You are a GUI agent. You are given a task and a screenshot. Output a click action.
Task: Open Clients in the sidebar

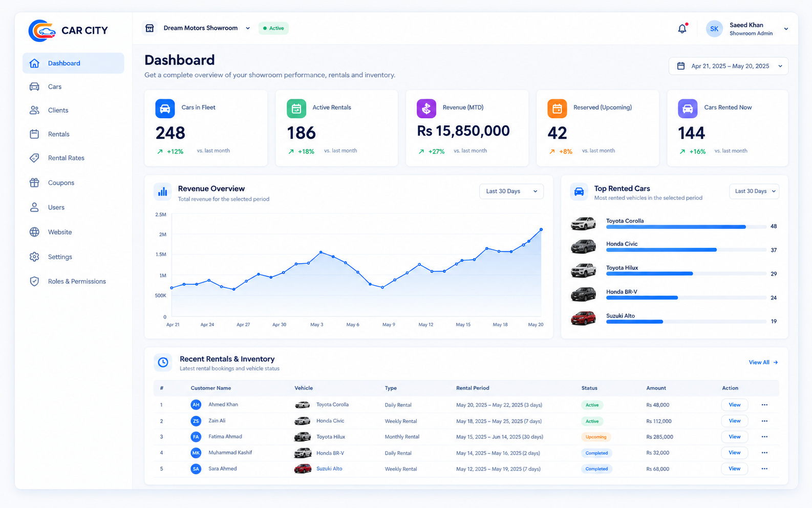[x=73, y=110]
